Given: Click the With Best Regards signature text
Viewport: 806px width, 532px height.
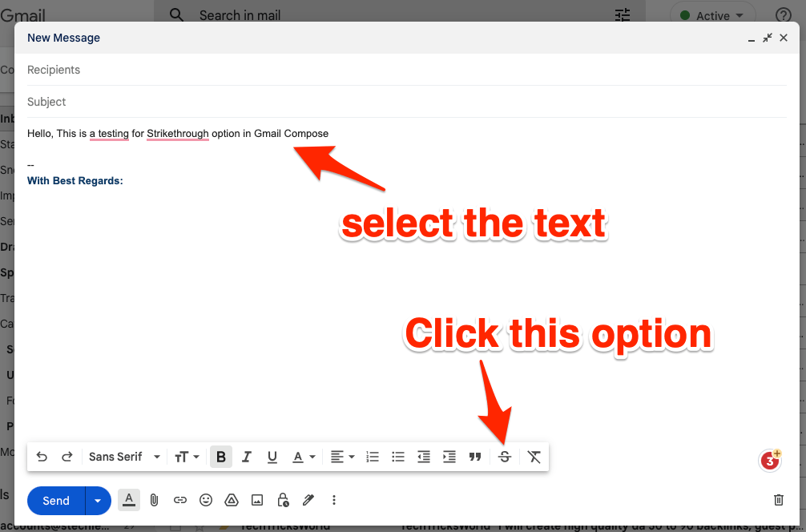Looking at the screenshot, I should (75, 181).
